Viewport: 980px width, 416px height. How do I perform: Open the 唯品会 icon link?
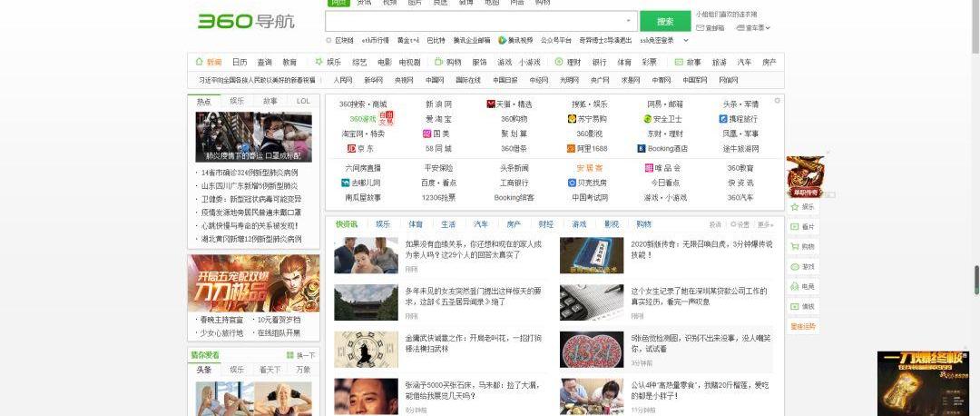(x=647, y=168)
